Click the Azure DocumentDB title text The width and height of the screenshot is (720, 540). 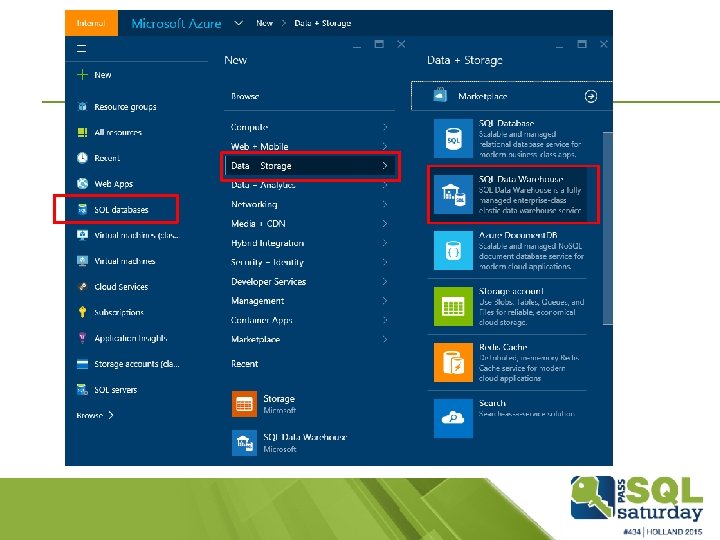(518, 235)
